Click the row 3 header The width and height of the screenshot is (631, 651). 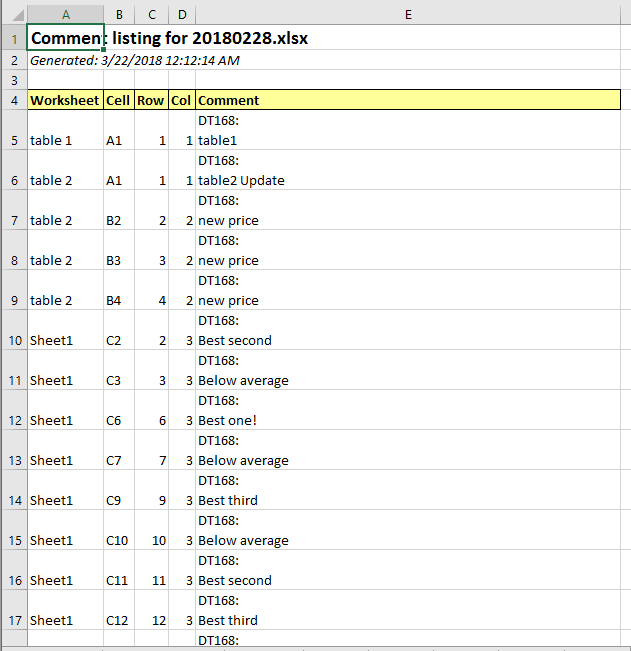14,79
